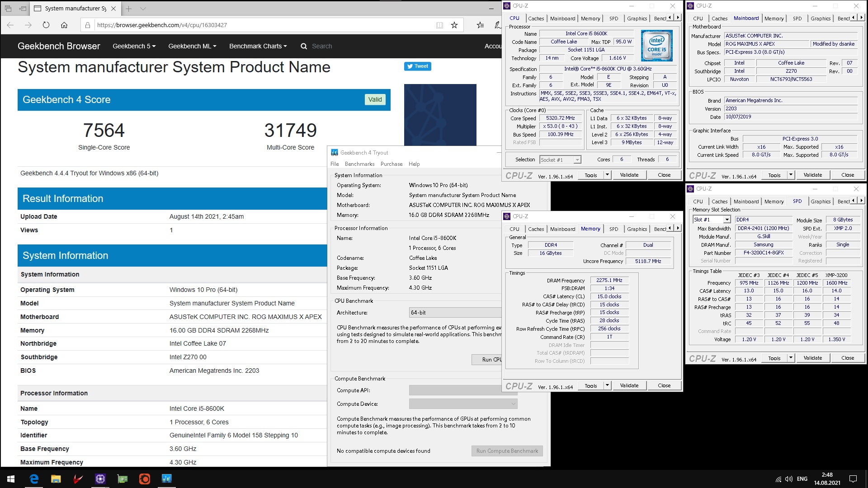Open the green graphics card taskbar app
The image size is (868, 488).
pos(122,479)
